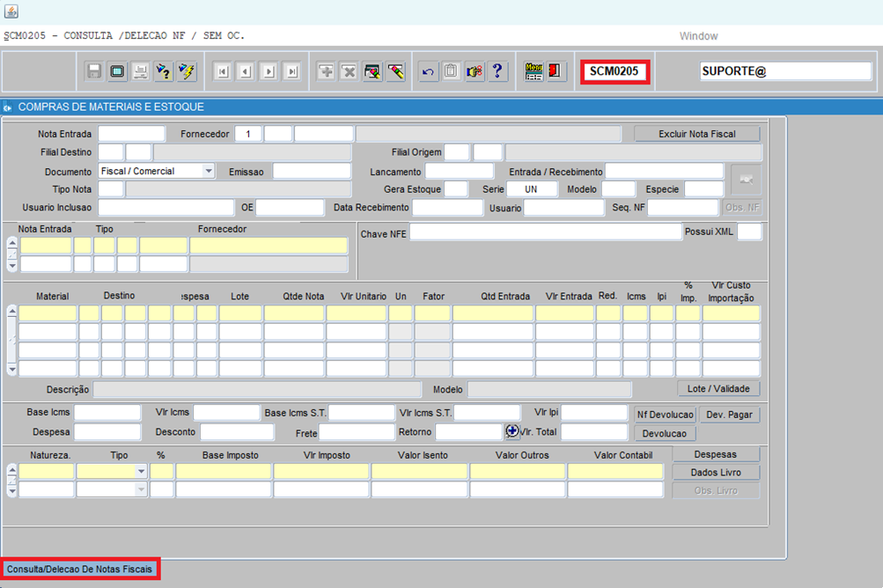Click the clipboard toolbar icon
This screenshot has width=883, height=588.
click(451, 71)
